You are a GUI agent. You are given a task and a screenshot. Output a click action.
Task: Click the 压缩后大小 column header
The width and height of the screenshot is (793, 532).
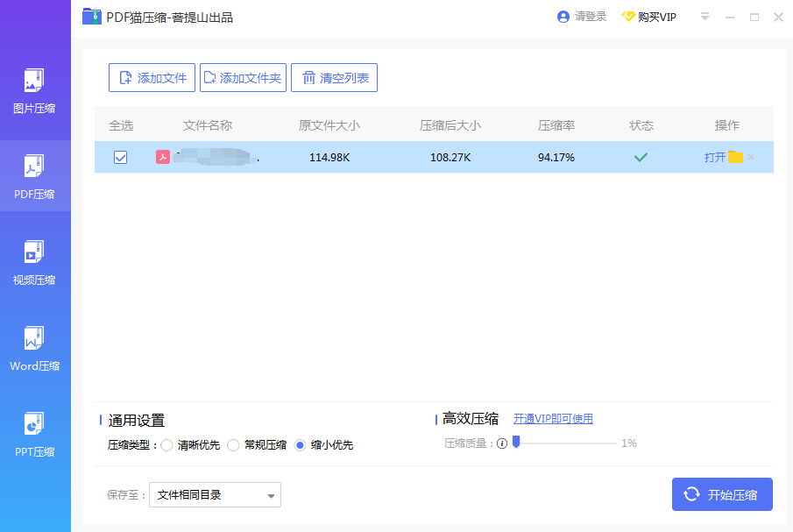tap(450, 125)
